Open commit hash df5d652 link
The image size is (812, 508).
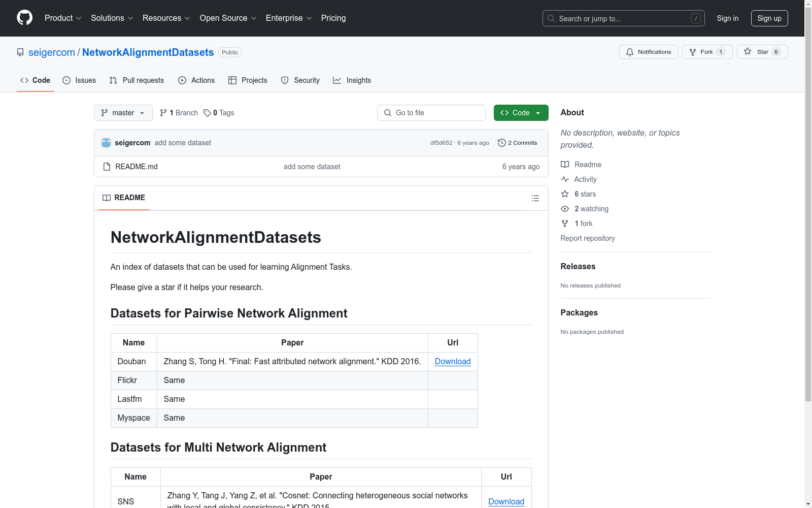point(441,143)
